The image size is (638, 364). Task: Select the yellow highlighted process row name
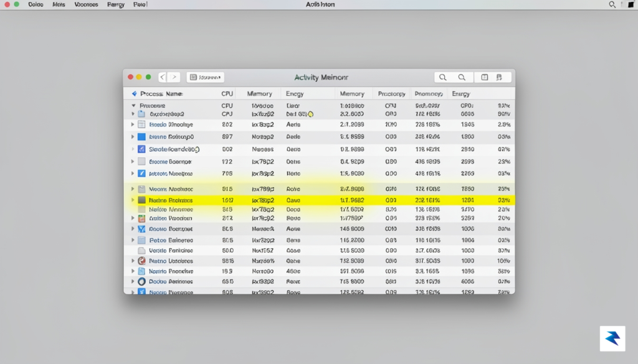171,200
